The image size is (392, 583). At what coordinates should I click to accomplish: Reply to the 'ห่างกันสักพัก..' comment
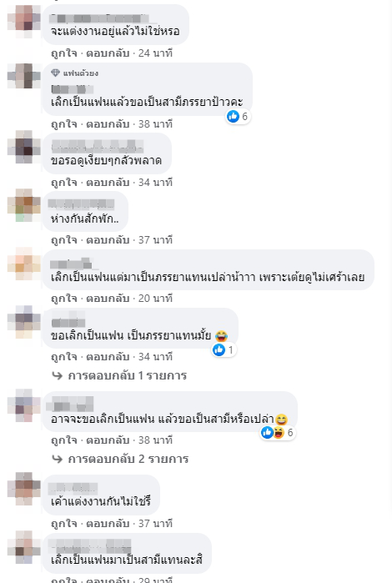pyautogui.click(x=108, y=240)
